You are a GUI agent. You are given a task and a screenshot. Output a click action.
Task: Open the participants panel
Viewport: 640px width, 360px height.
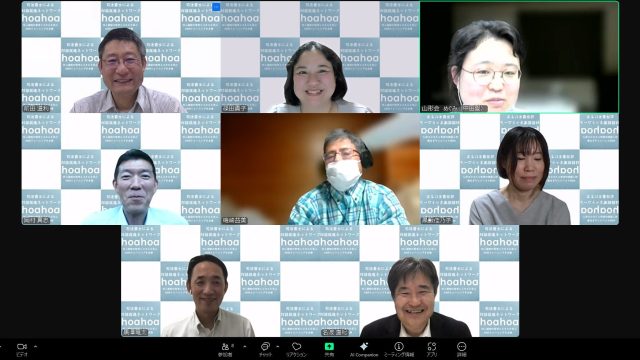coord(225,349)
